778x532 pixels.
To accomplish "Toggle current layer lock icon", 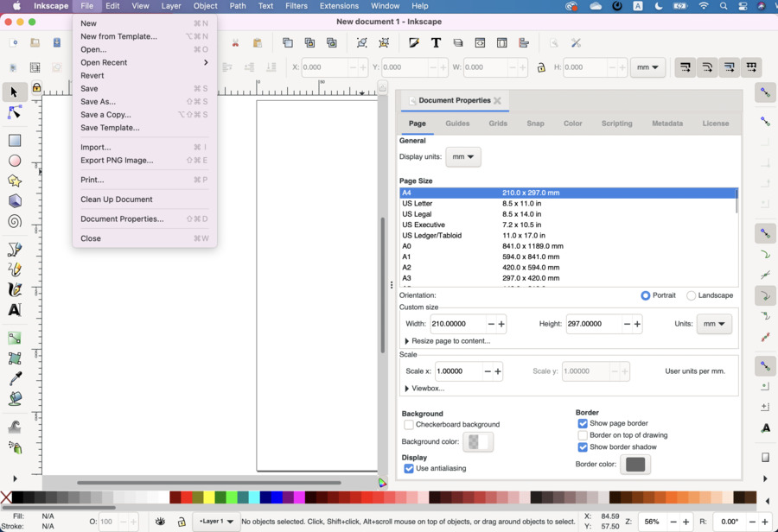I will pos(182,521).
